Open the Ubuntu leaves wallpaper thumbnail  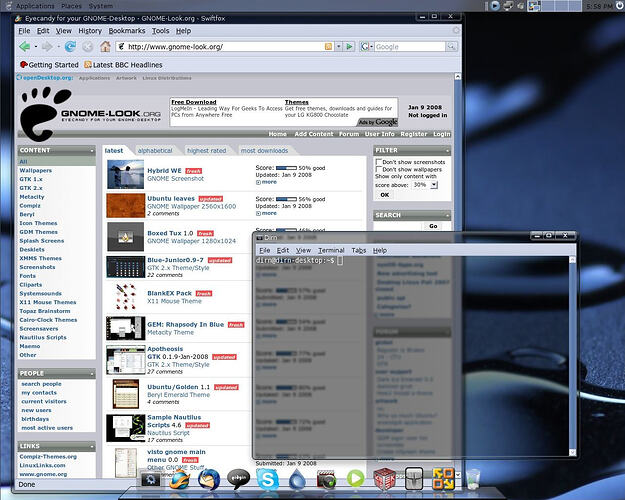126,206
